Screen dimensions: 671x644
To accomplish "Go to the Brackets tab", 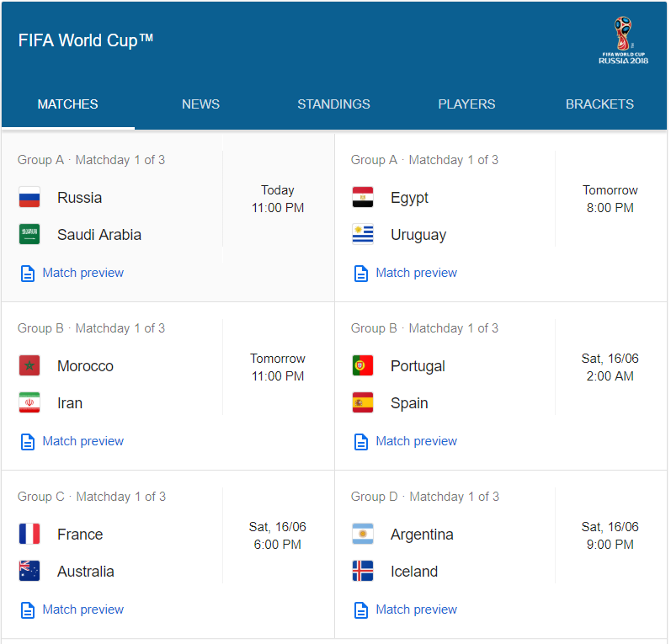I will pos(599,104).
